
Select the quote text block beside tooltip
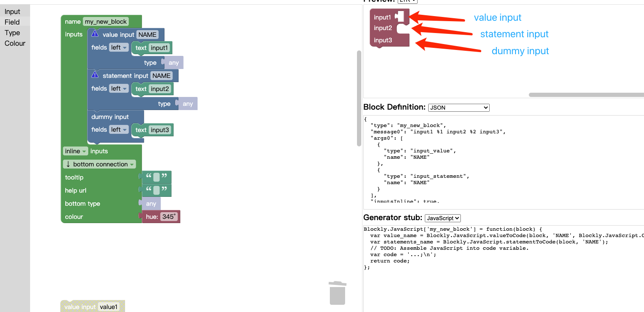tap(156, 177)
